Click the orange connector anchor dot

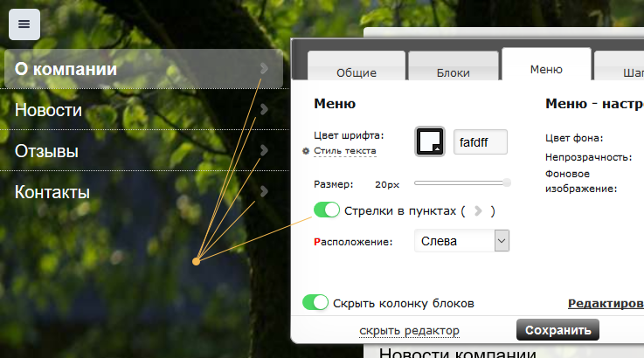tap(197, 261)
